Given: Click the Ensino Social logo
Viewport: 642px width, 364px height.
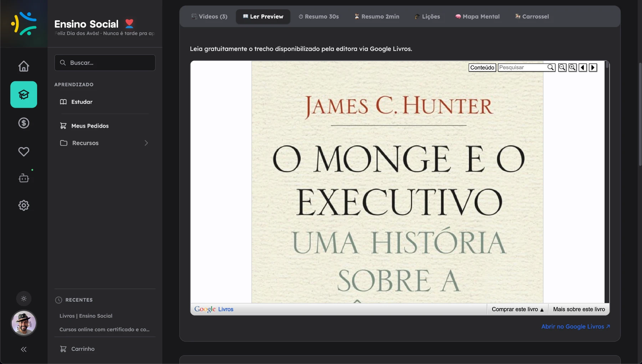Looking at the screenshot, I should click(x=24, y=24).
